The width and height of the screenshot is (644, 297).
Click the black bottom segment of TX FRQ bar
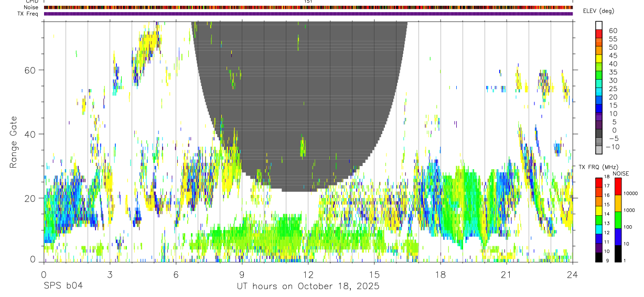(x=599, y=257)
